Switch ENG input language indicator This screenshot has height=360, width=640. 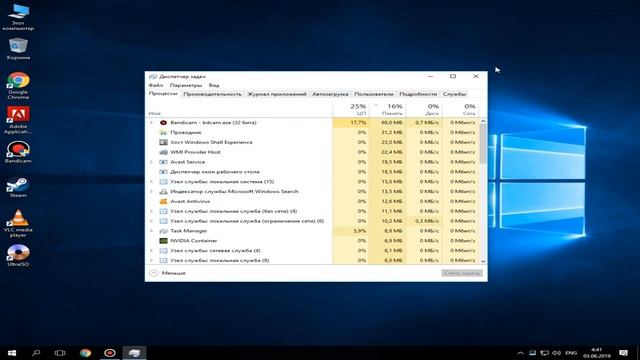tap(571, 353)
